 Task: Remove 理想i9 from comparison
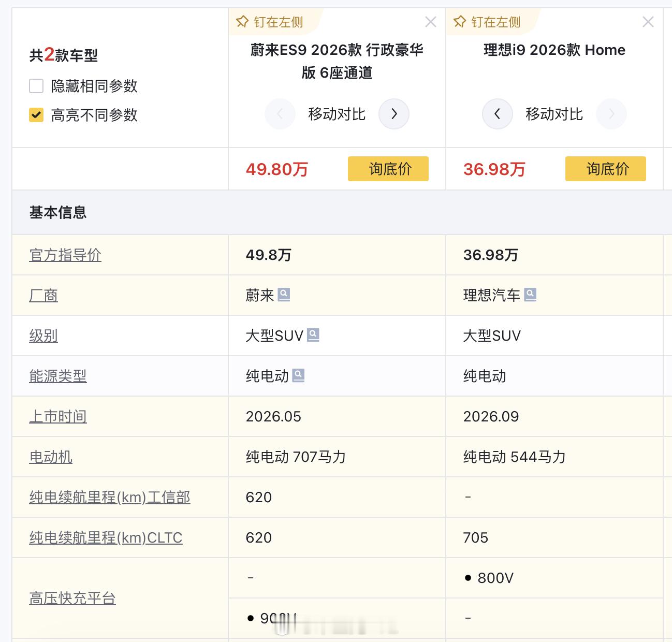[648, 22]
